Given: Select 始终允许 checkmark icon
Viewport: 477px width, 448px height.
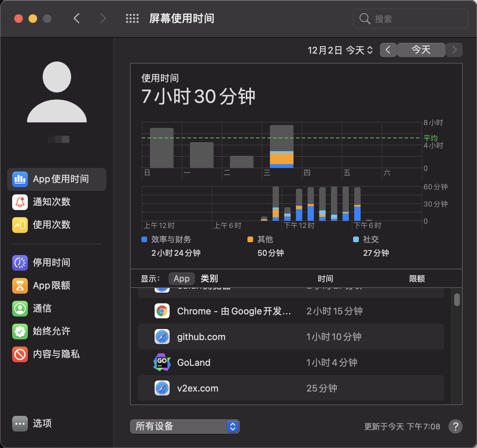Looking at the screenshot, I should pos(20,331).
